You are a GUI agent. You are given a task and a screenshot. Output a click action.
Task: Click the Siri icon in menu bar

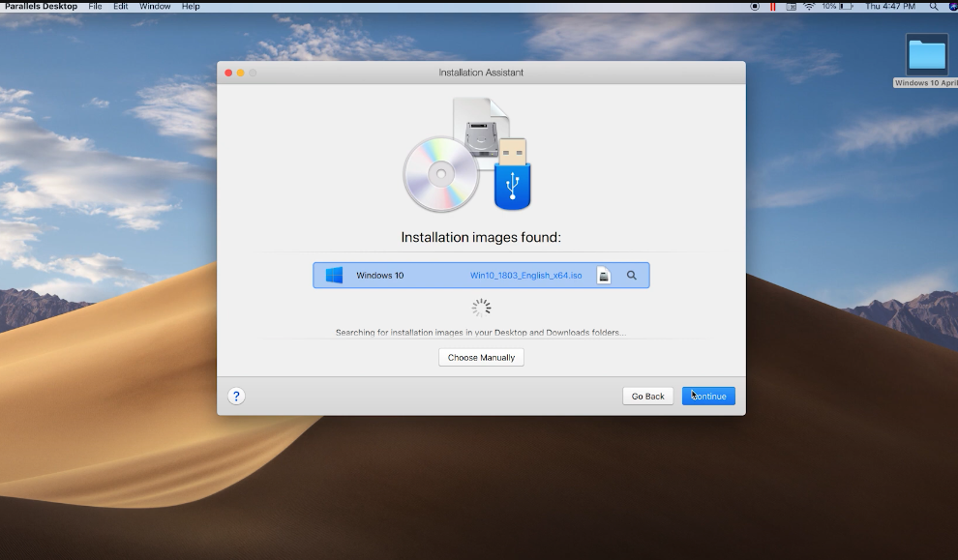pyautogui.click(x=953, y=6)
